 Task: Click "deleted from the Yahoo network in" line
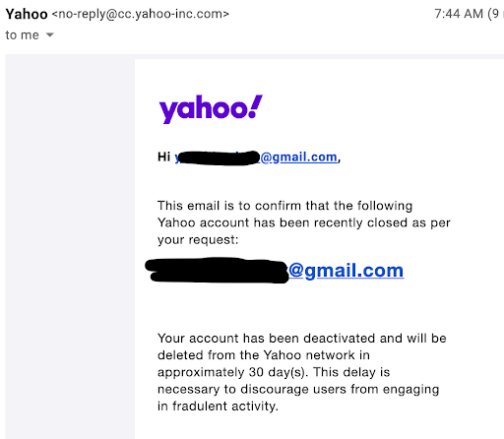coord(264,355)
